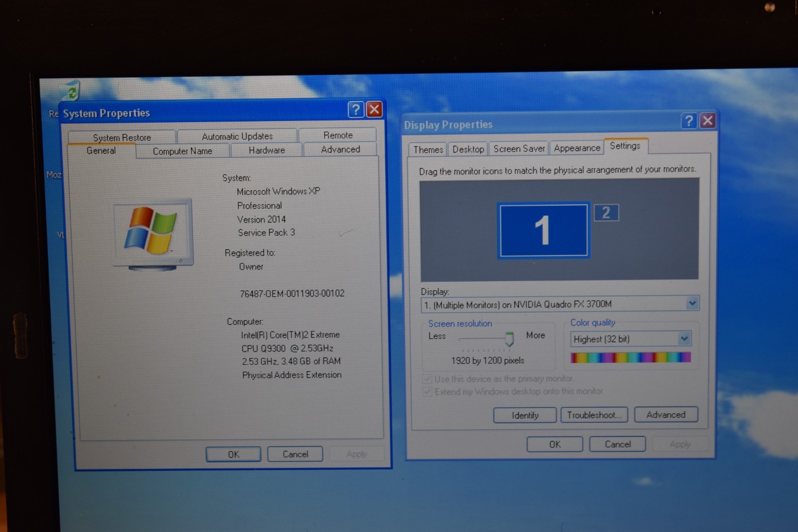The height and width of the screenshot is (532, 798).
Task: Select the General tab in System Properties
Action: pos(101,151)
